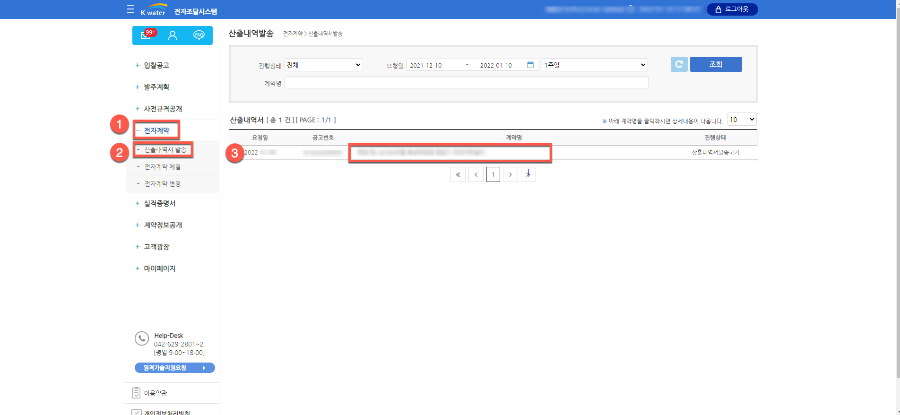Click the 공고번호 column header
Image resolution: width=900 pixels, height=415 pixels.
pyautogui.click(x=323, y=138)
